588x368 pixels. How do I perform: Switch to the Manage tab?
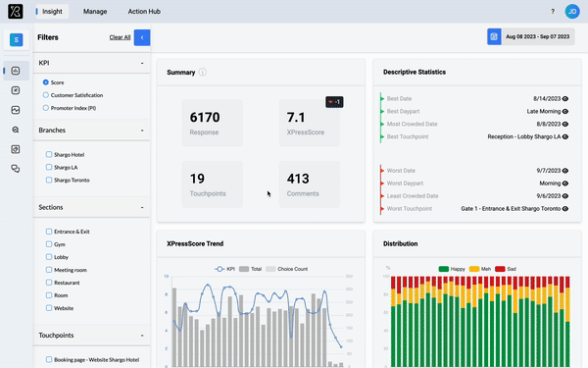[x=95, y=11]
